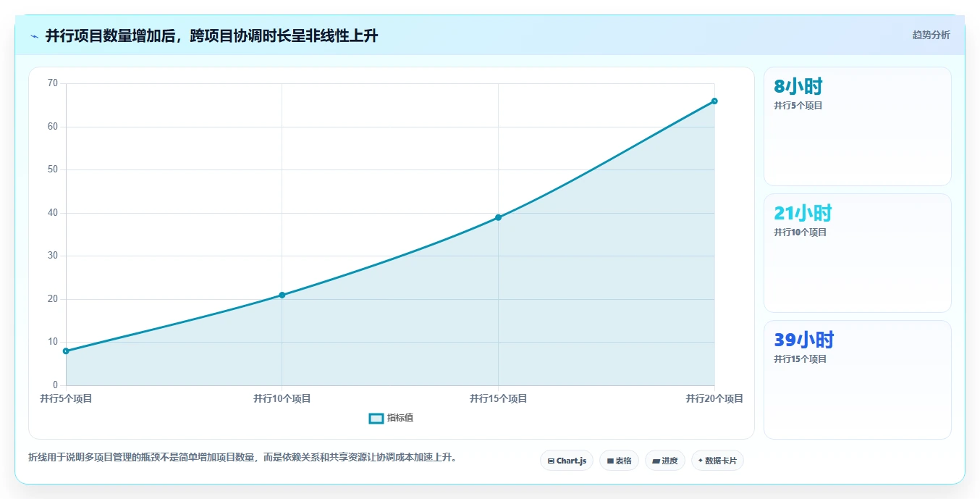This screenshot has width=980, height=499.
Task: Open the 39小时 data card
Action: 857,380
